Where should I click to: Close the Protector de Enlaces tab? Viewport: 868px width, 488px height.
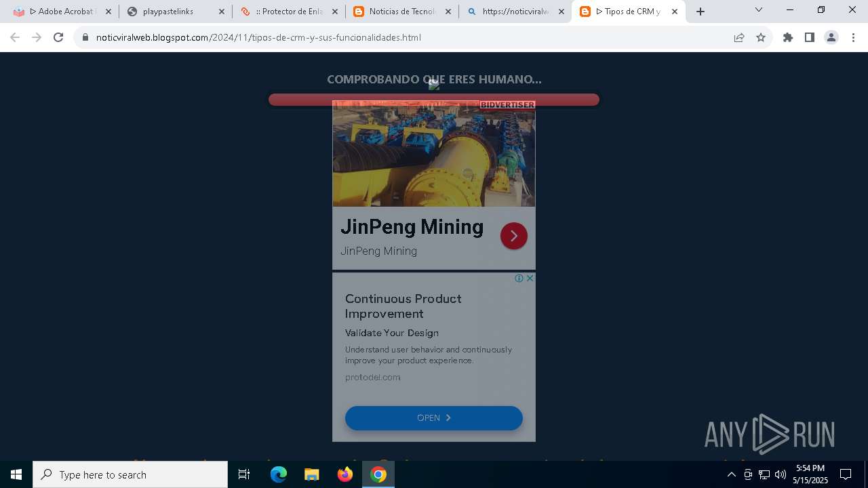pos(334,12)
